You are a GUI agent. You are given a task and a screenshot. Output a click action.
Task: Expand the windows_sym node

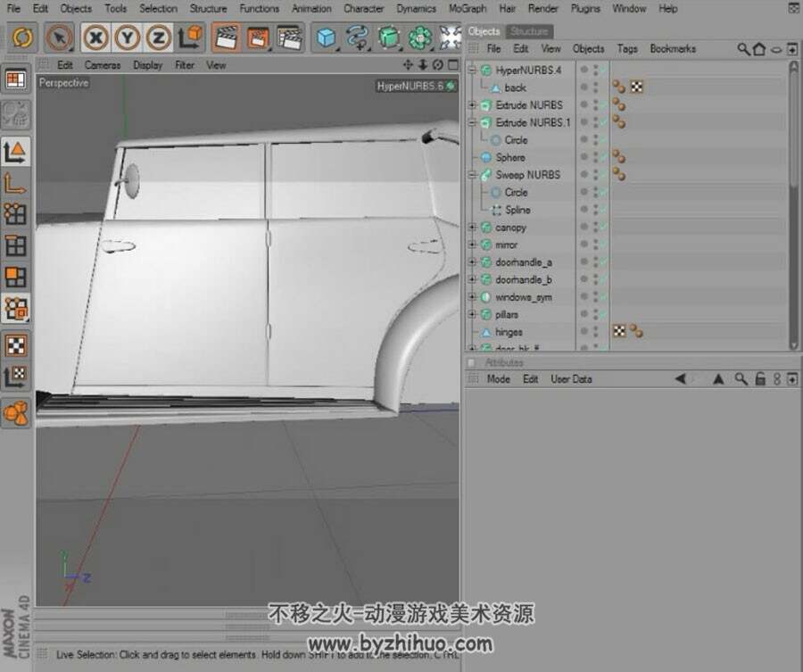472,296
